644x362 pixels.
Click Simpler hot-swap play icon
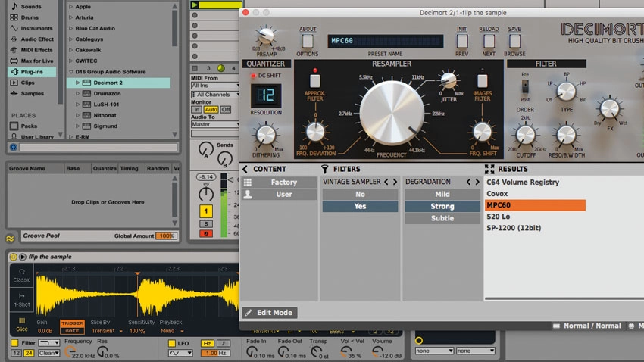(22, 257)
